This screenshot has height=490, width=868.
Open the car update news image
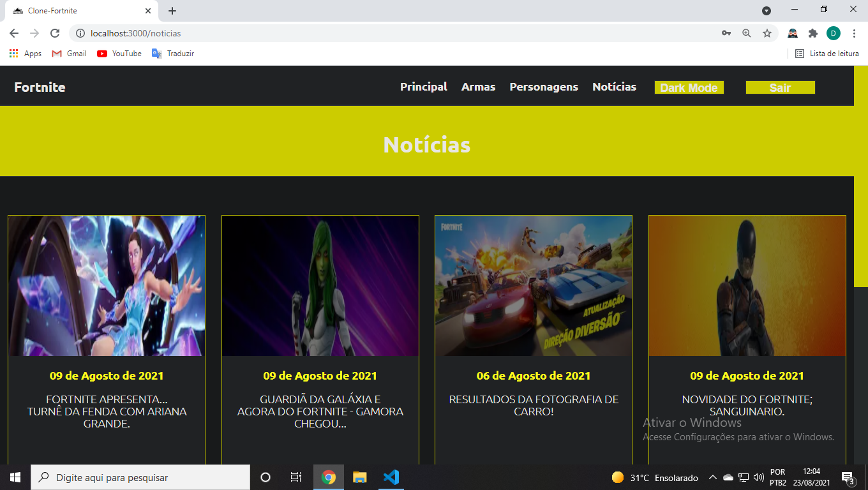[534, 286]
